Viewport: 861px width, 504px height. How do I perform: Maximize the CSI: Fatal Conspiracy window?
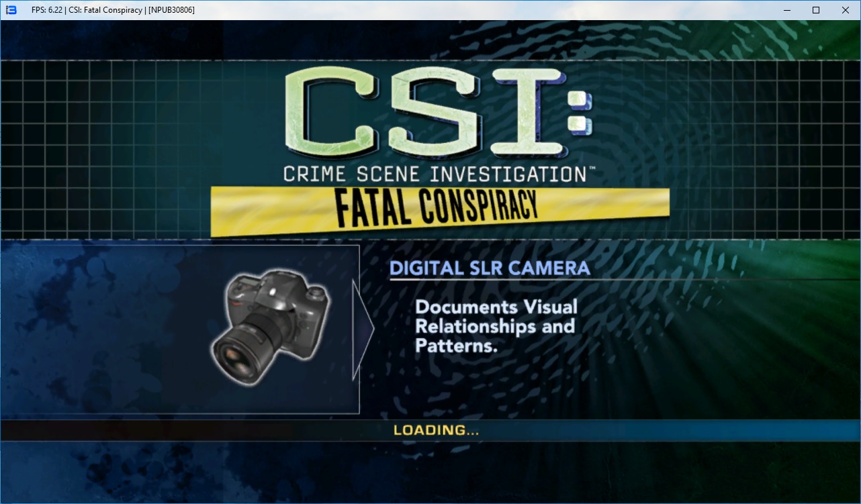tap(816, 10)
